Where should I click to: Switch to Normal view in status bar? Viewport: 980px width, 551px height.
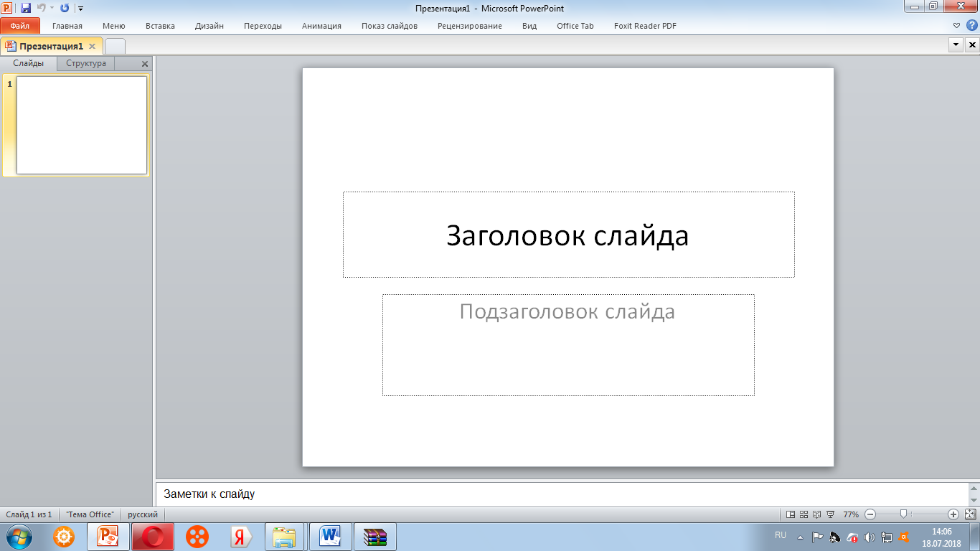pyautogui.click(x=791, y=514)
